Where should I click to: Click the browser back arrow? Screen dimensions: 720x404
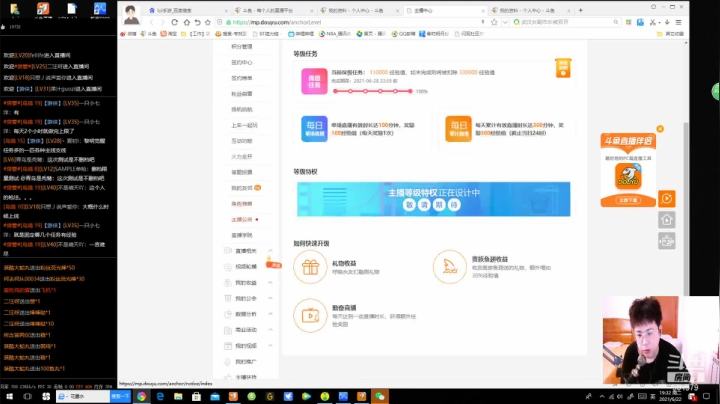tap(152, 22)
